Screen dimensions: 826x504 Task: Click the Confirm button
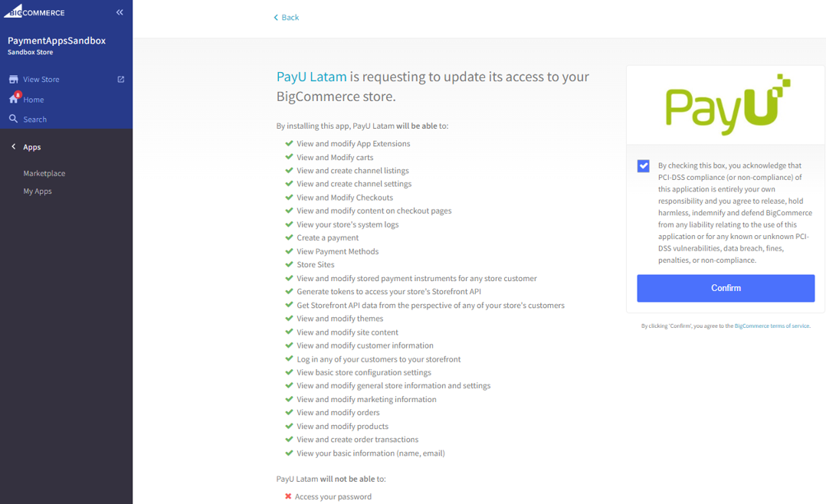726,288
